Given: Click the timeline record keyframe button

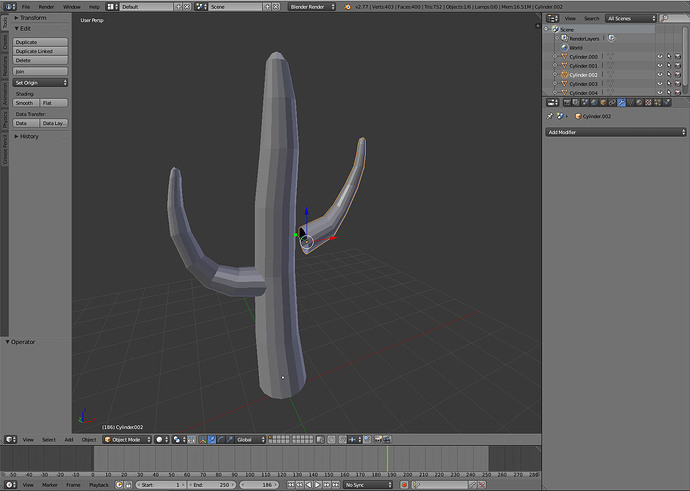Looking at the screenshot, I should click(x=404, y=485).
